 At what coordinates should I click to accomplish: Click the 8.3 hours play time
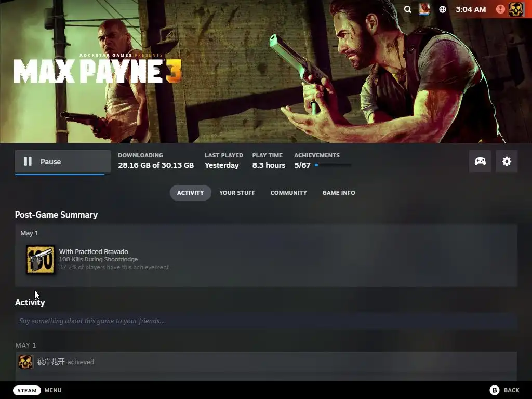point(269,165)
